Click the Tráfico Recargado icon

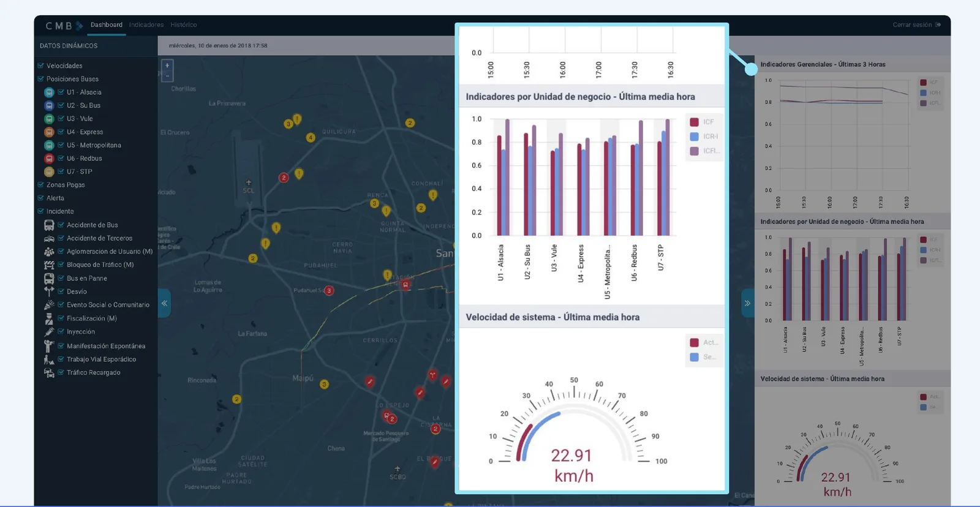pyautogui.click(x=49, y=372)
